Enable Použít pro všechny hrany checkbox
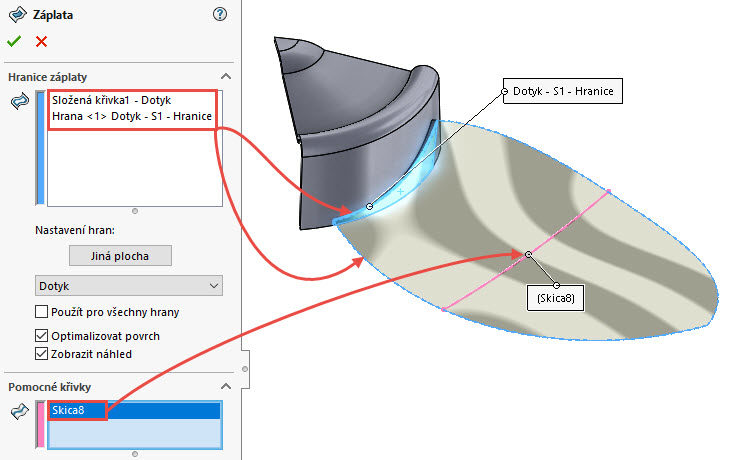The height and width of the screenshot is (460, 750). pyautogui.click(x=41, y=312)
